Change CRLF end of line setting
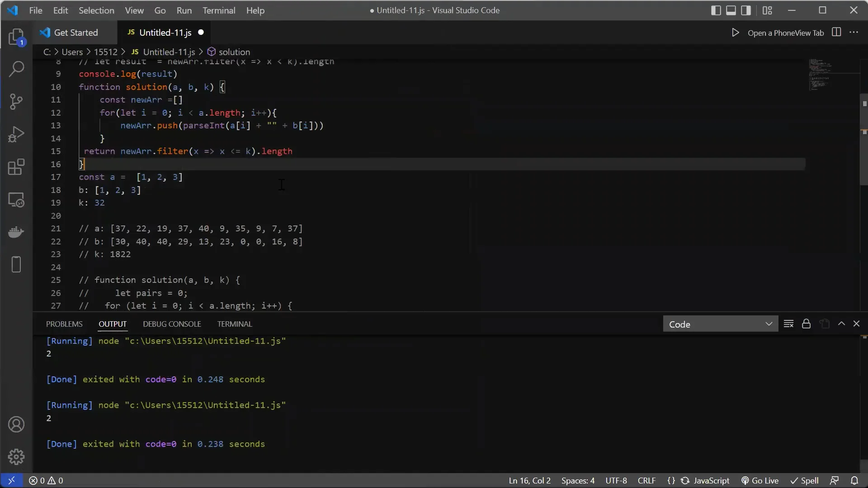The height and width of the screenshot is (488, 868). 646,480
